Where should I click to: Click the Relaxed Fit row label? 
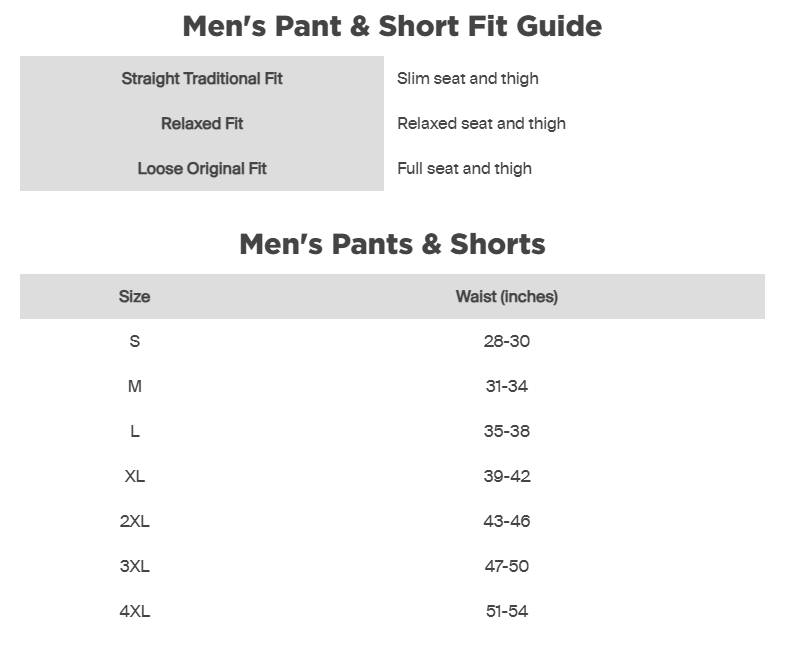202,123
